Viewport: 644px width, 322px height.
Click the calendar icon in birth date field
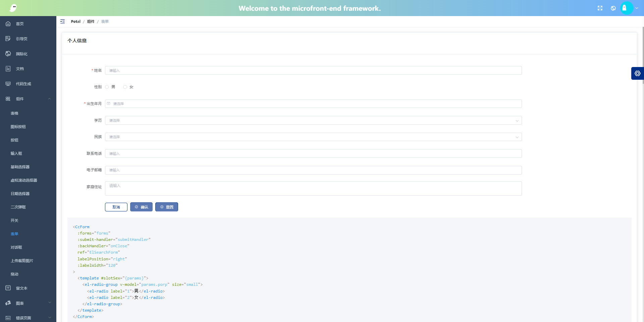(x=109, y=104)
